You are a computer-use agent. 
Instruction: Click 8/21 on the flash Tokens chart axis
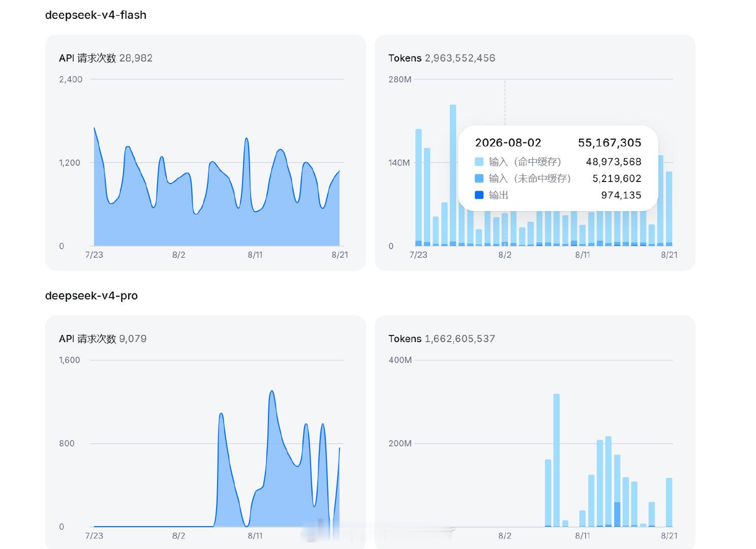click(x=669, y=255)
